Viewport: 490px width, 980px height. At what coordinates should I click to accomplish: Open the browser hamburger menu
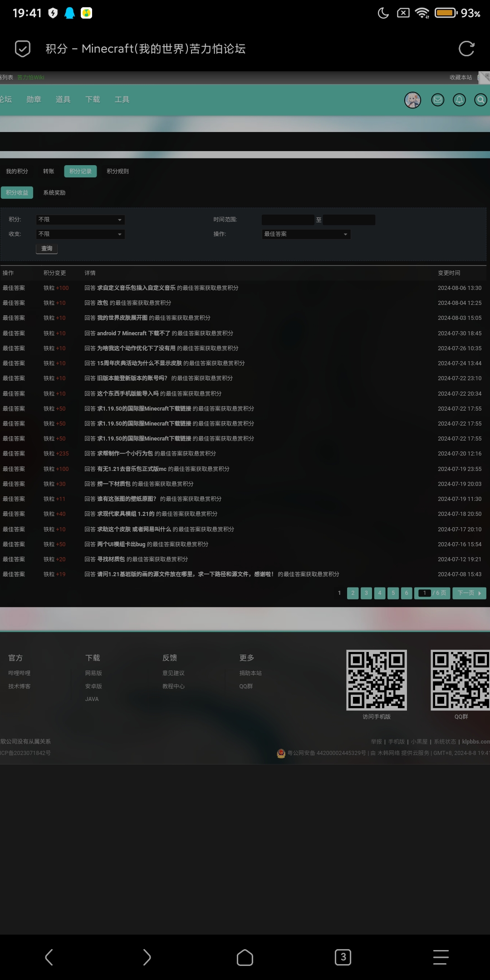pos(441,957)
